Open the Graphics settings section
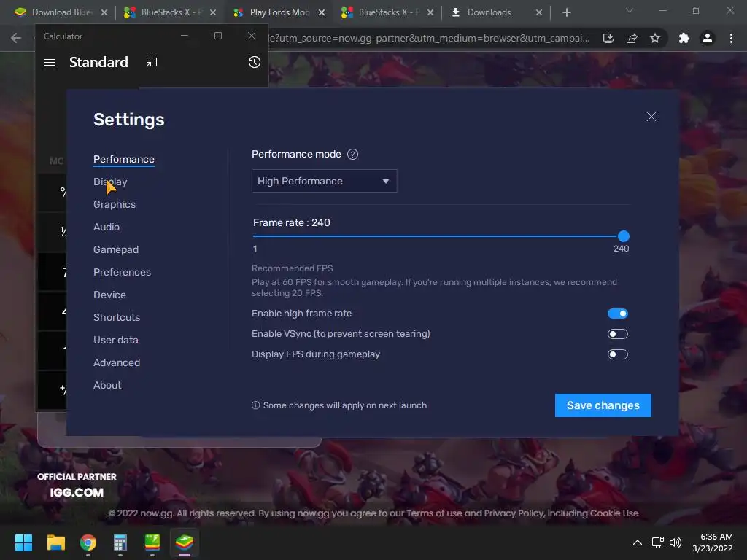 (115, 204)
